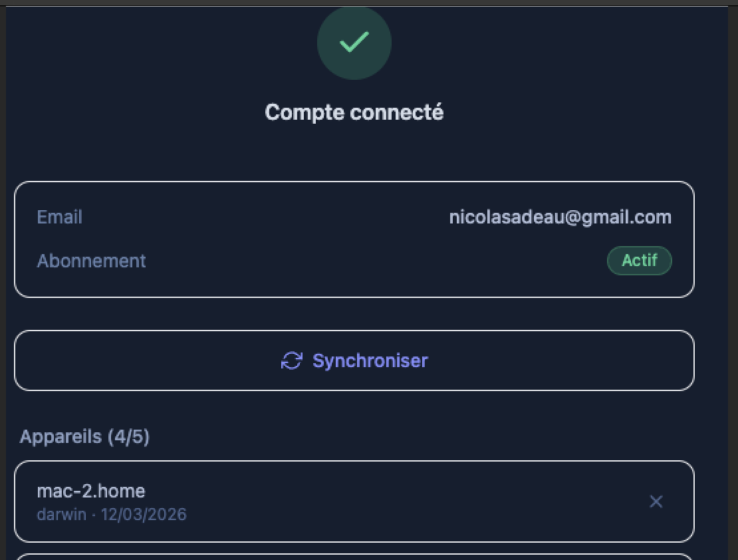Click the circular arrows sync icon
Image resolution: width=738 pixels, height=560 pixels.
pos(291,361)
